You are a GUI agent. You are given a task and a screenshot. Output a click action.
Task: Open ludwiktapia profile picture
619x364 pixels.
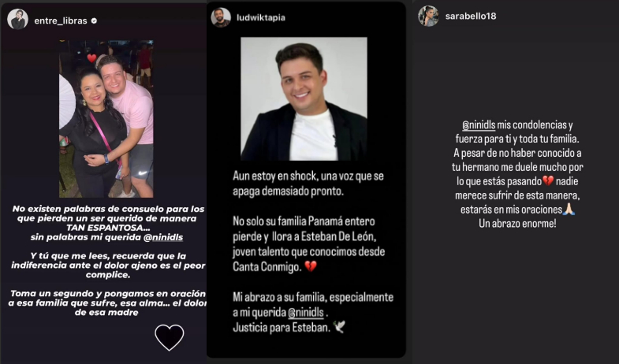pyautogui.click(x=221, y=17)
